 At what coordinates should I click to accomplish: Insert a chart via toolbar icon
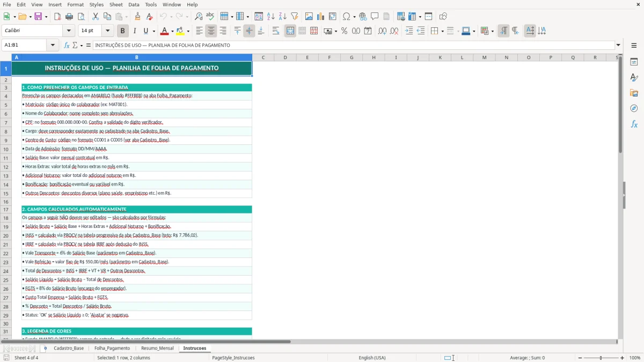(x=321, y=17)
